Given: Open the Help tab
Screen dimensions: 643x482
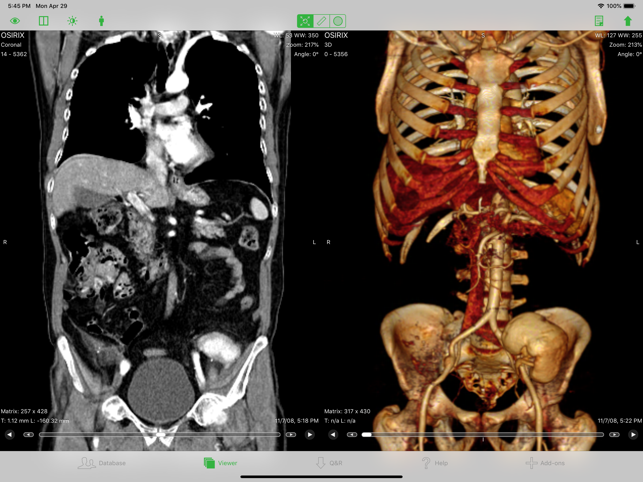Looking at the screenshot, I should (434, 463).
